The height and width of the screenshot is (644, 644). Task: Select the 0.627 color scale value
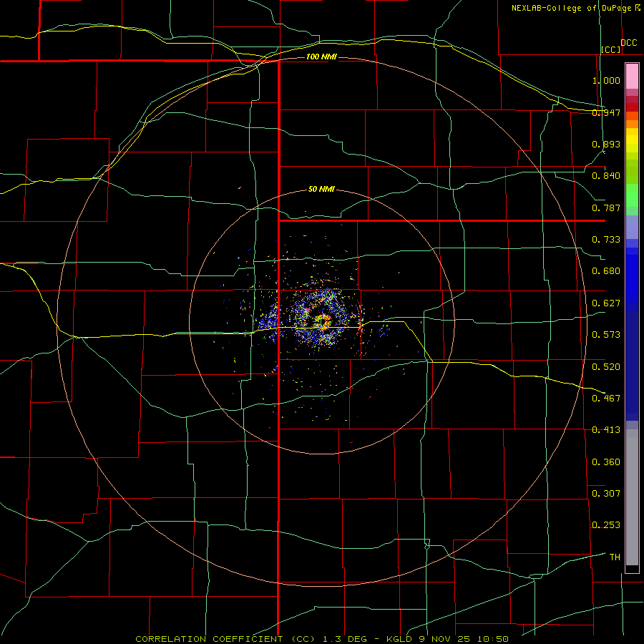tap(606, 303)
